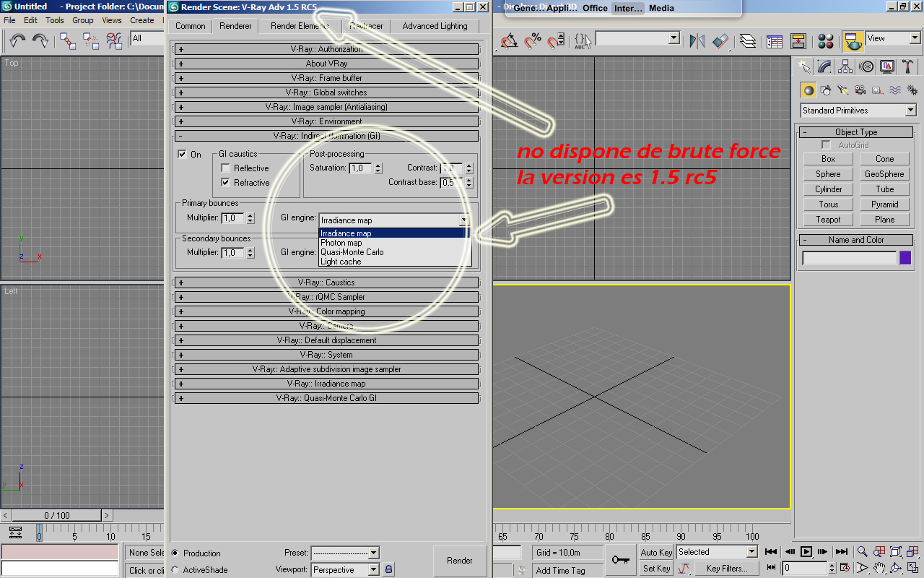
Task: Click the Mirror tool icon
Action: [697, 40]
